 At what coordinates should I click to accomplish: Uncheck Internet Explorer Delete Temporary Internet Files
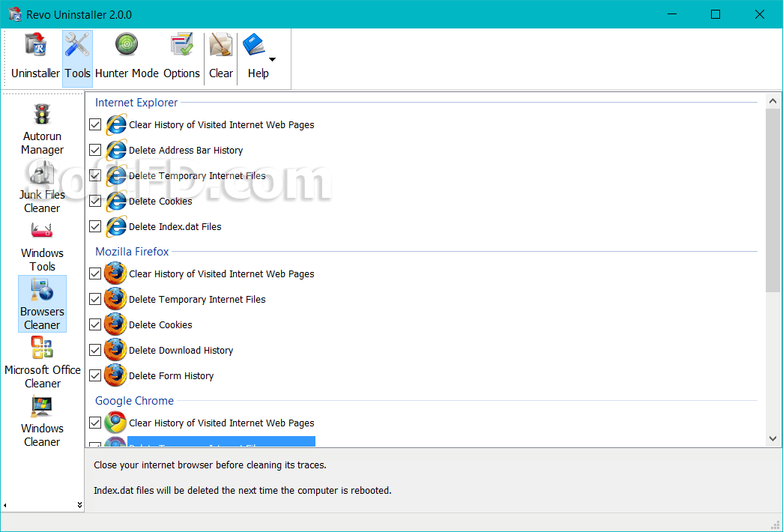click(95, 175)
